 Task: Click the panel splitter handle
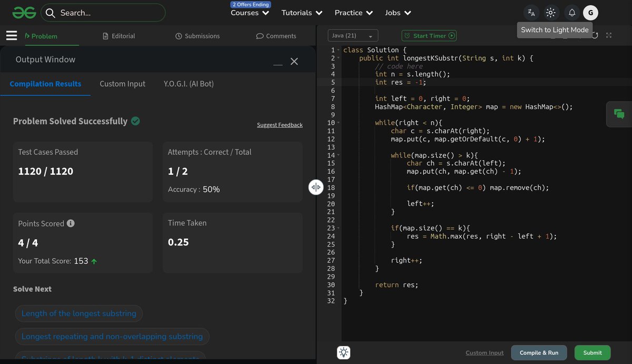pos(315,187)
